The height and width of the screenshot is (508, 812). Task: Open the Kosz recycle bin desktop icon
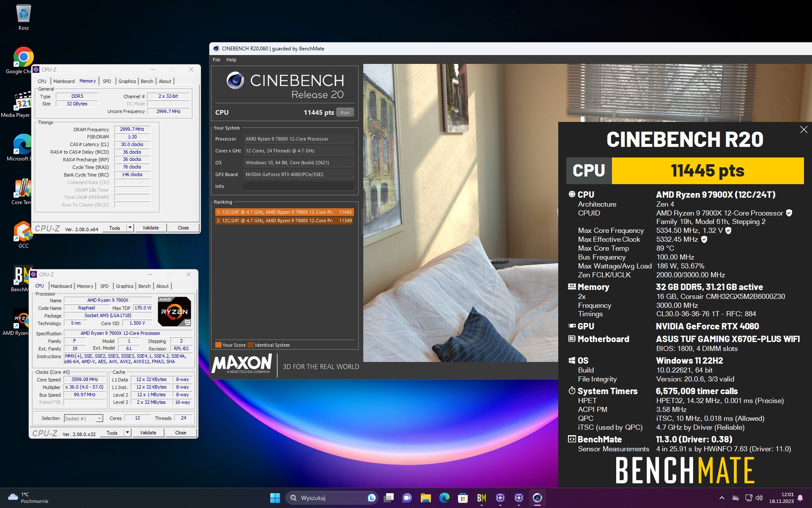[x=24, y=18]
